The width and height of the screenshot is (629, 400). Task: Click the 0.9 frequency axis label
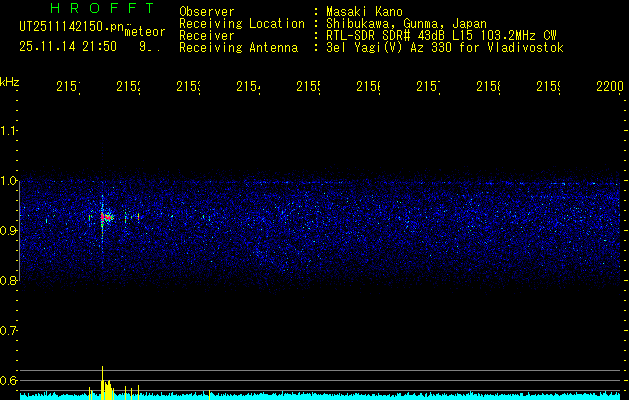coord(8,230)
